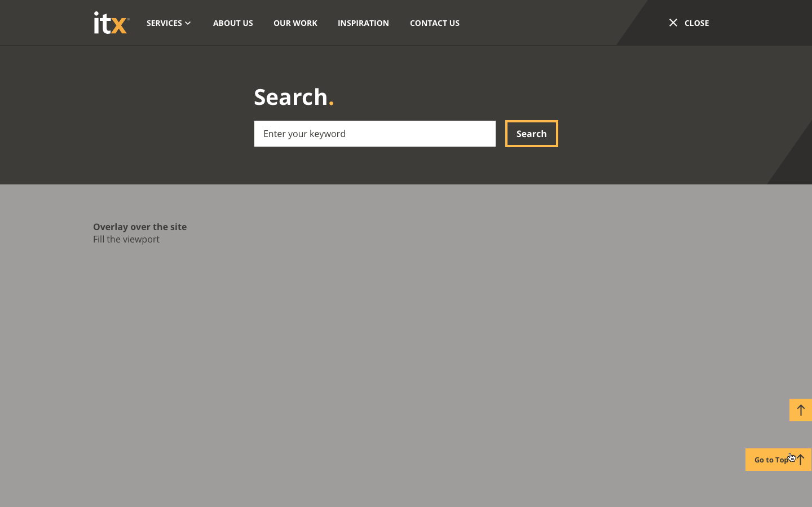
Task: Focus the Enter your keyword field
Action: (x=374, y=134)
